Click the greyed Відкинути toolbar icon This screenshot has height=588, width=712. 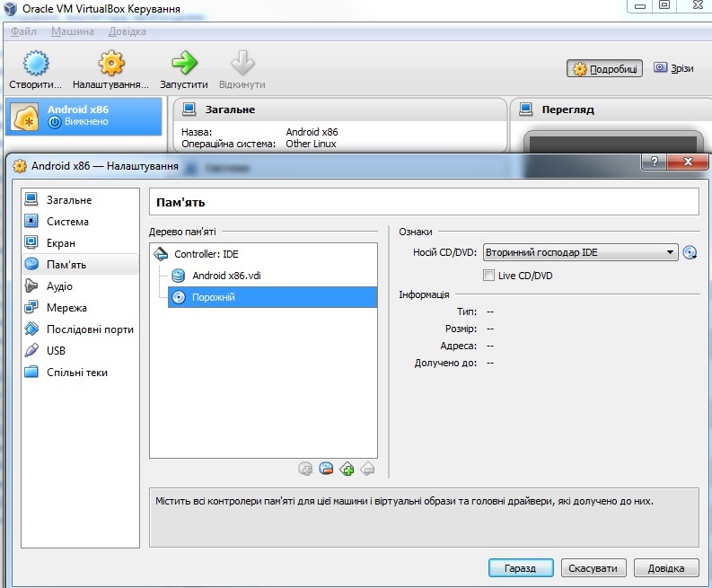click(242, 63)
